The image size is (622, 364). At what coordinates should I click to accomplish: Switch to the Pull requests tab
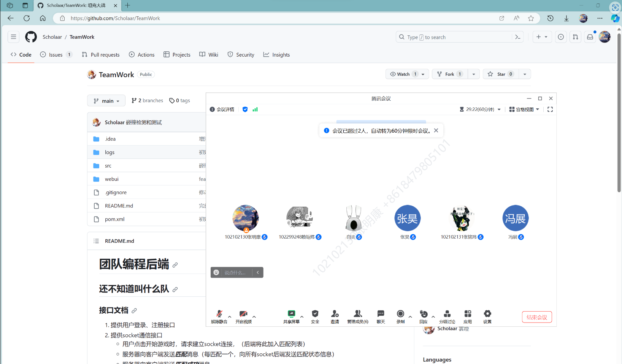tap(101, 55)
